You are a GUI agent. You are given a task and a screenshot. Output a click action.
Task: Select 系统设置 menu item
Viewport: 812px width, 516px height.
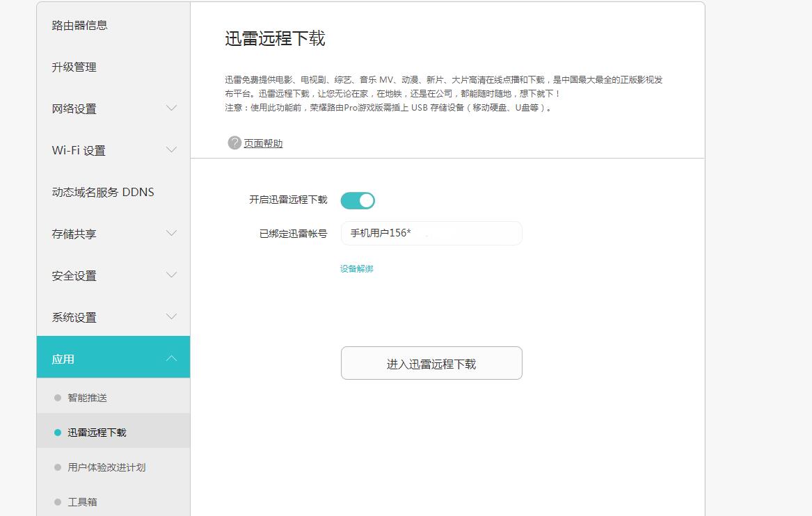113,317
